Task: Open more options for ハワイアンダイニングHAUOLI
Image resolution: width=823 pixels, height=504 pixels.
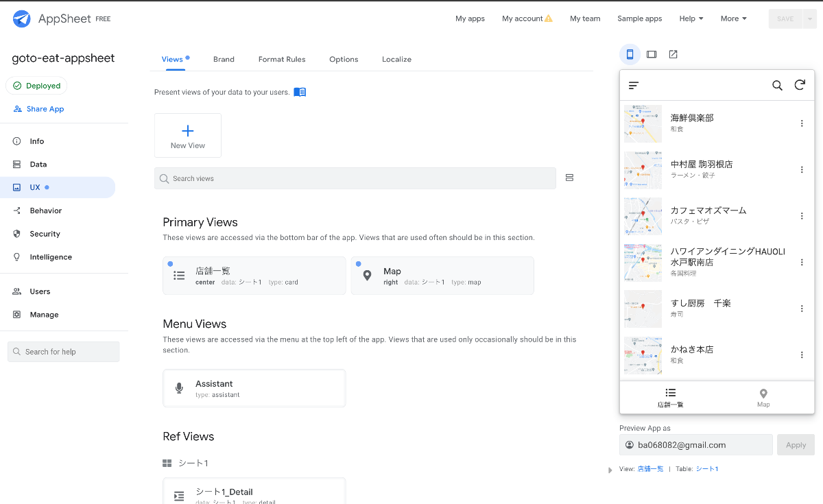Action: 802,262
